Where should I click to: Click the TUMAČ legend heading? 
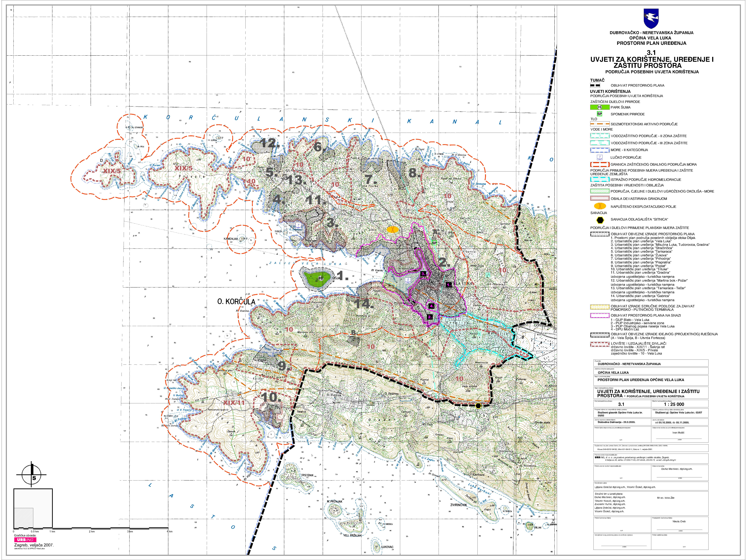597,80
